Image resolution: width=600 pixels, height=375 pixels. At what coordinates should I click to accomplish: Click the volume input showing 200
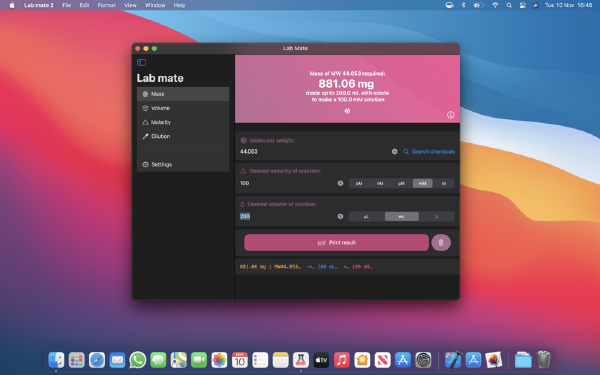[287, 217]
